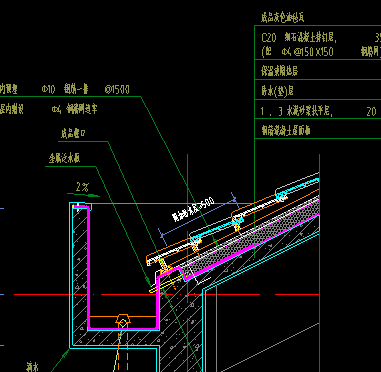Click the 1:3 cement mortar leveling note

296,111
